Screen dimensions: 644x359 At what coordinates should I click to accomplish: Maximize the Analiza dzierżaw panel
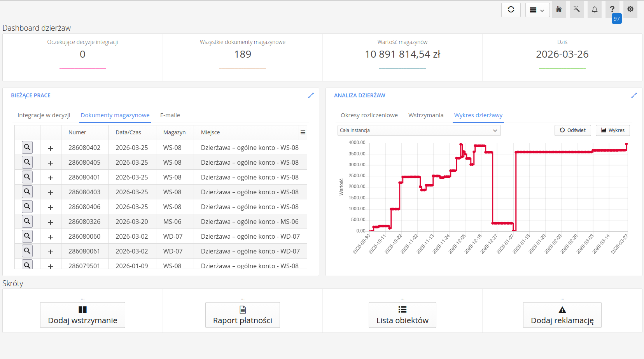coord(634,95)
